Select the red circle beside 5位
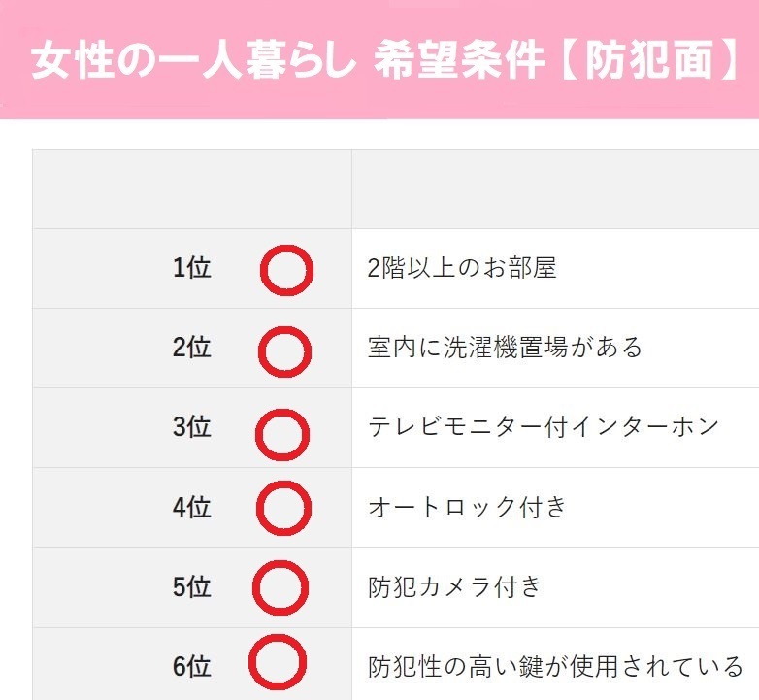 (280, 587)
